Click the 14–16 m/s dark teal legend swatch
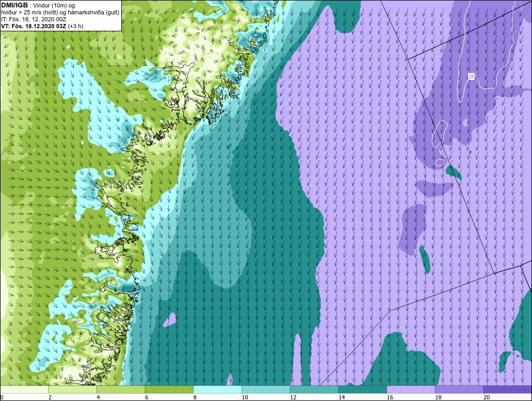The image size is (532, 401). coord(363,389)
